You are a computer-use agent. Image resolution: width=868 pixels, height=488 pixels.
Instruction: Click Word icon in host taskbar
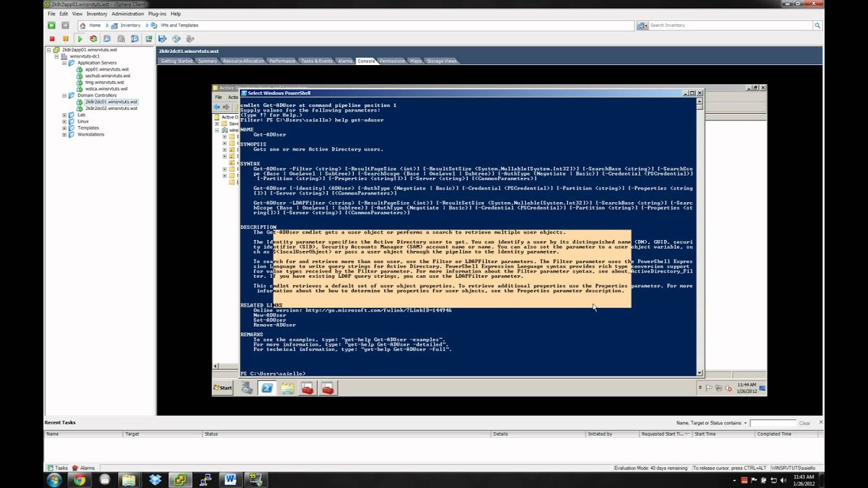(x=231, y=480)
